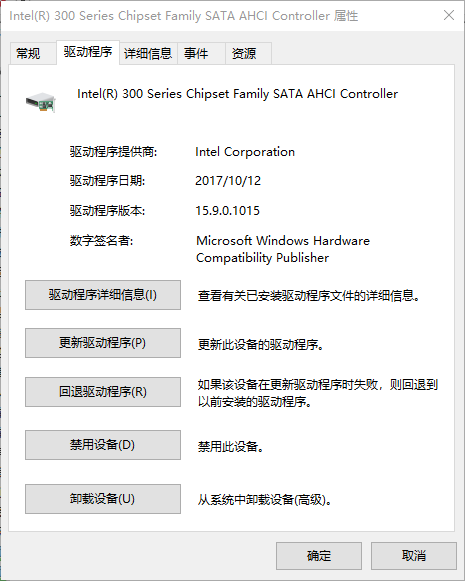Uninstall device via 卸载设备(U) button
Screen dimensions: 465x581
click(x=103, y=499)
